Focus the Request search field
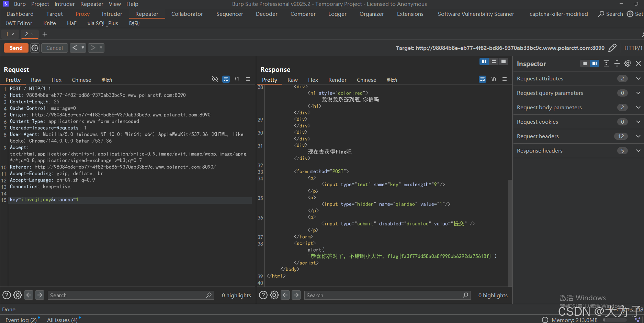 tap(131, 295)
